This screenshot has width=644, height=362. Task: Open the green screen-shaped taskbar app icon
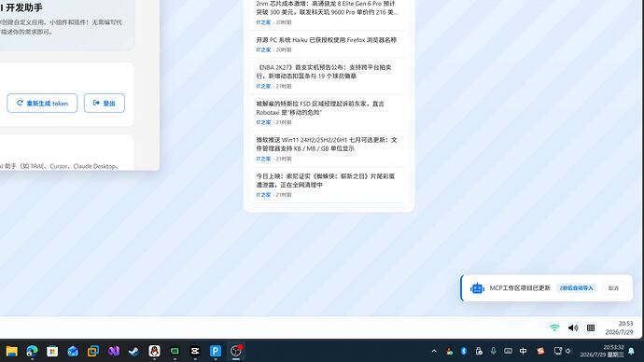175,352
